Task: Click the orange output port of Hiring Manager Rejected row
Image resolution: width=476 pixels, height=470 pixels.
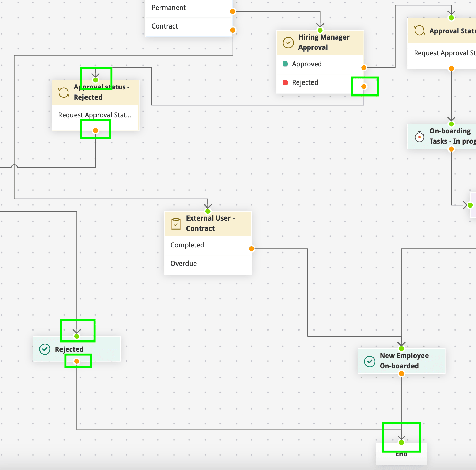Action: tap(364, 86)
